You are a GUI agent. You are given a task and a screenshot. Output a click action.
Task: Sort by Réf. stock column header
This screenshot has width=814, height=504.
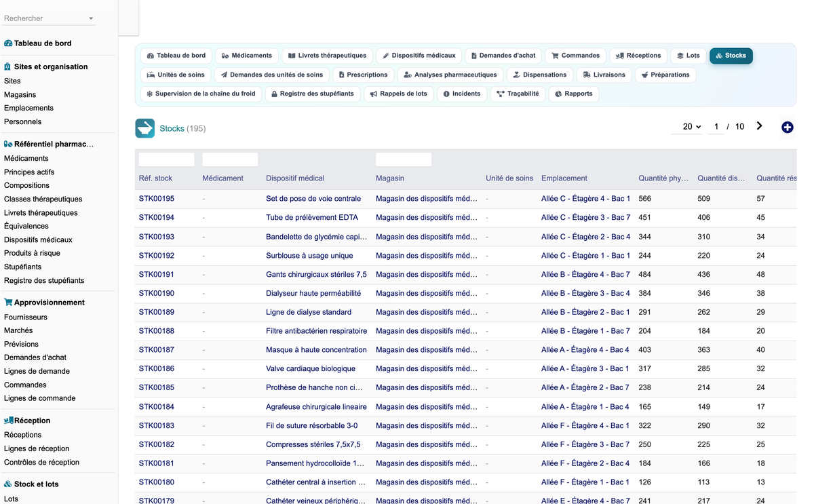155,178
